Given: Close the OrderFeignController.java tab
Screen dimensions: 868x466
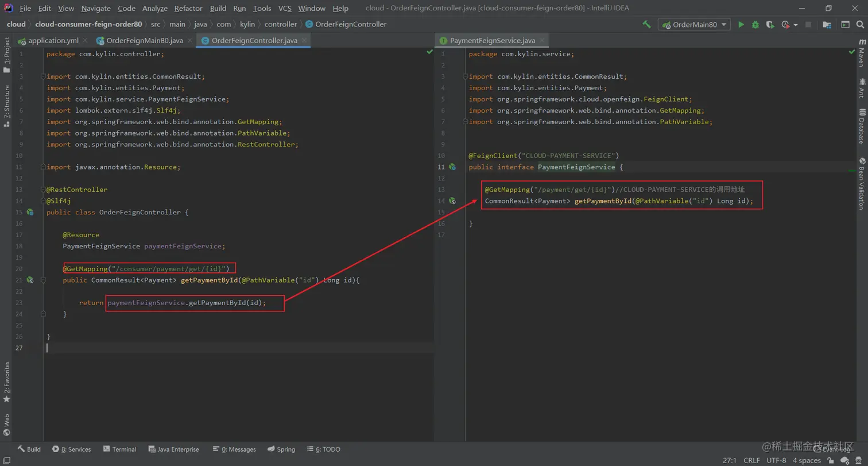Looking at the screenshot, I should (304, 40).
